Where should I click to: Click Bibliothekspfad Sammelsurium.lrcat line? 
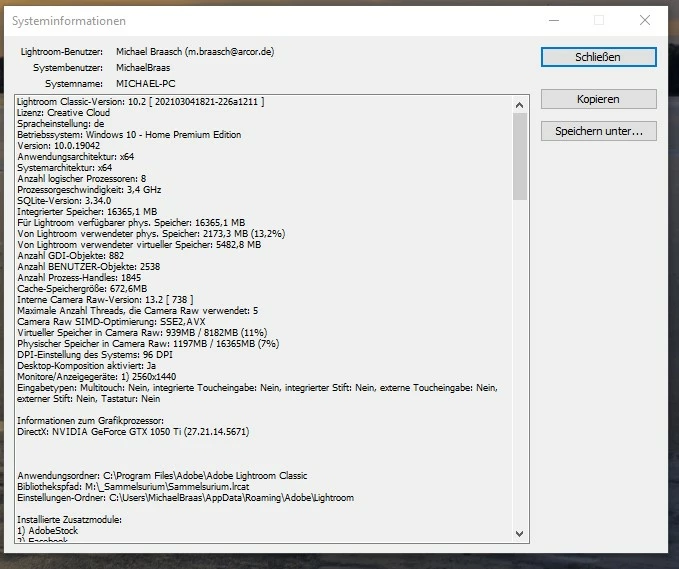click(133, 487)
